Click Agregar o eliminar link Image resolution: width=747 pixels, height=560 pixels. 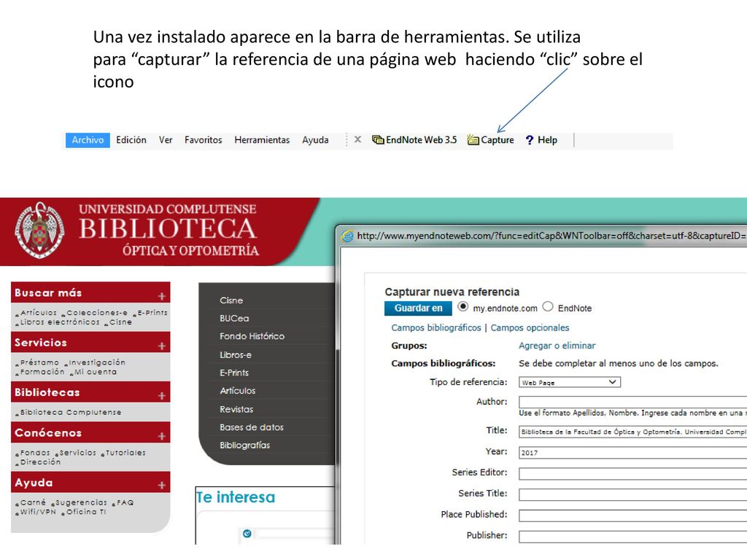(x=557, y=346)
